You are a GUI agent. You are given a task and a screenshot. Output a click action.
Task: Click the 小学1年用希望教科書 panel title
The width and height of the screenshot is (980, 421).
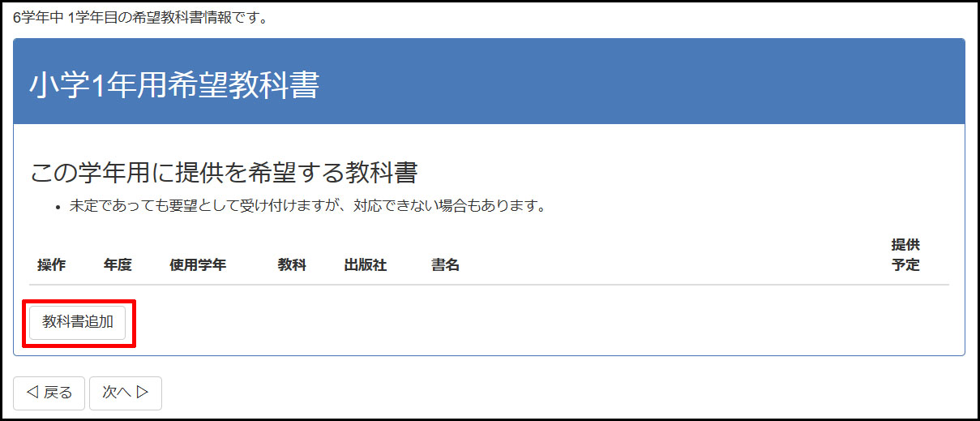pyautogui.click(x=174, y=85)
